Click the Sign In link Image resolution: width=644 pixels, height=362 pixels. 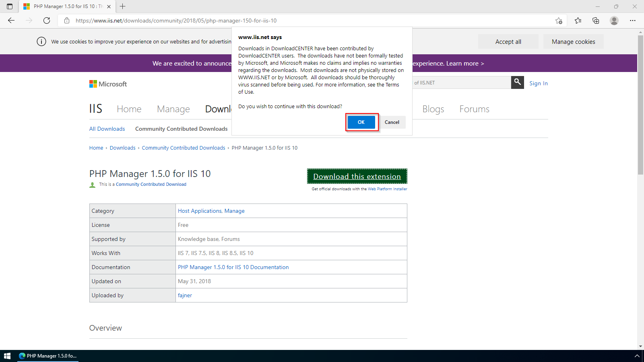tap(539, 83)
